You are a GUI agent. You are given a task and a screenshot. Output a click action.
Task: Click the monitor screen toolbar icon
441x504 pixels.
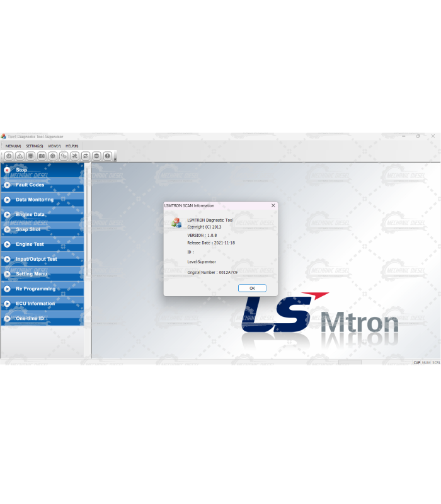(31, 156)
